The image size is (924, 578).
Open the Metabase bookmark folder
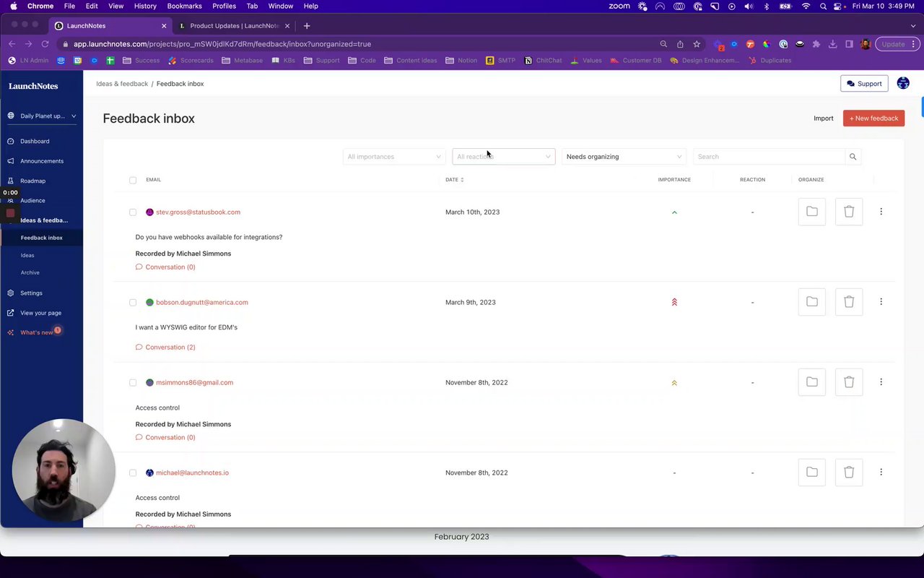(x=243, y=61)
